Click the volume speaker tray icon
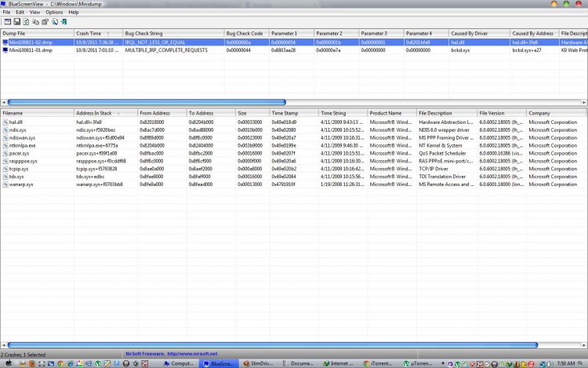The height and width of the screenshot is (368, 588). pyautogui.click(x=550, y=364)
